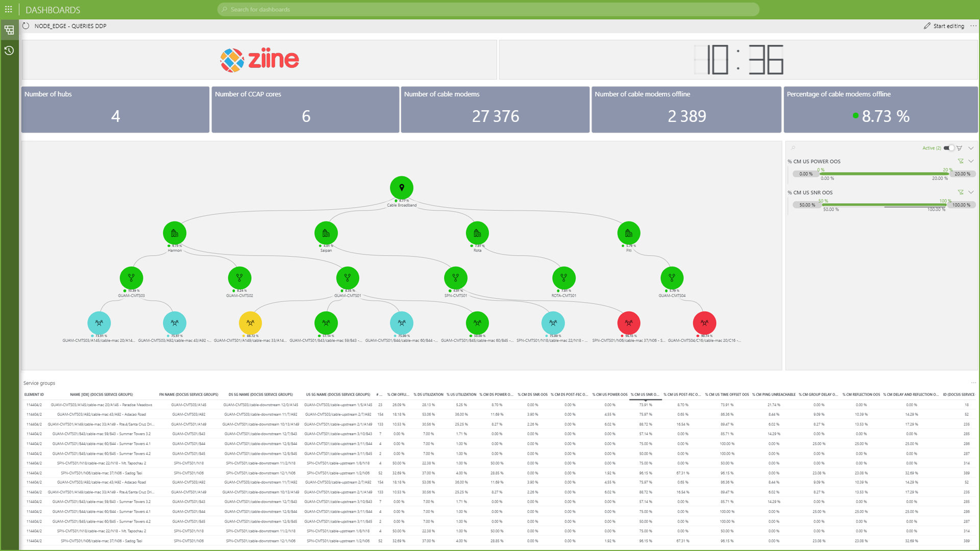
Task: Click the Number of hubs tile
Action: tap(115, 110)
